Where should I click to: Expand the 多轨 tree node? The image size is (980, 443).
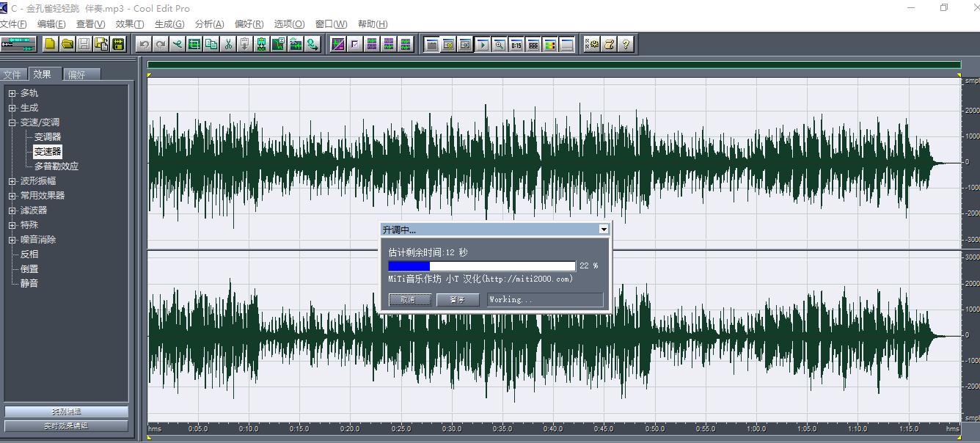(x=12, y=93)
